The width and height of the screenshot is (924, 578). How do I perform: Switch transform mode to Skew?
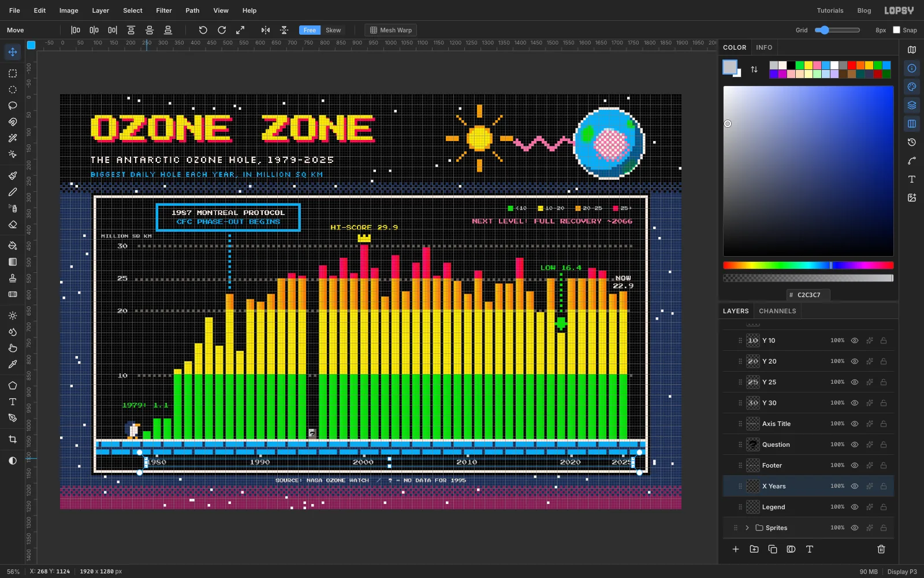tap(333, 30)
